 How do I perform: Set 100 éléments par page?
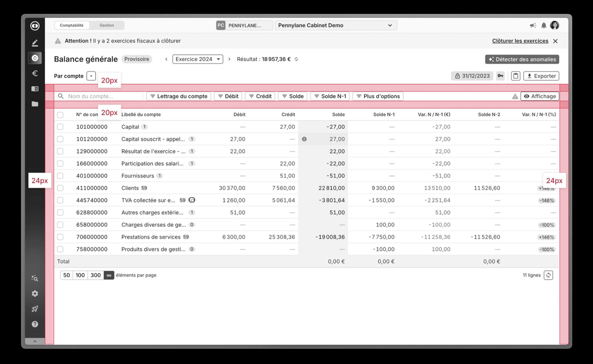point(80,275)
